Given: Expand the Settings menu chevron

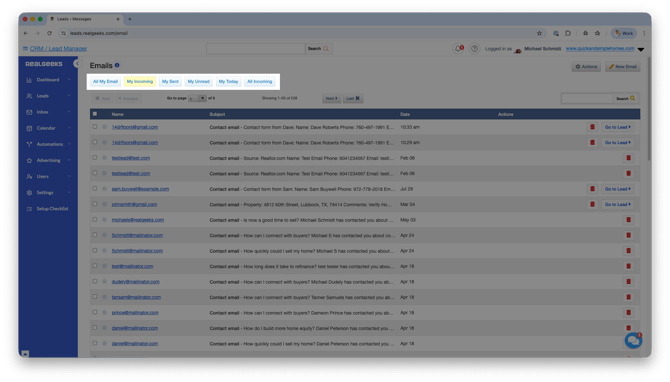Looking at the screenshot, I should 69,193.
